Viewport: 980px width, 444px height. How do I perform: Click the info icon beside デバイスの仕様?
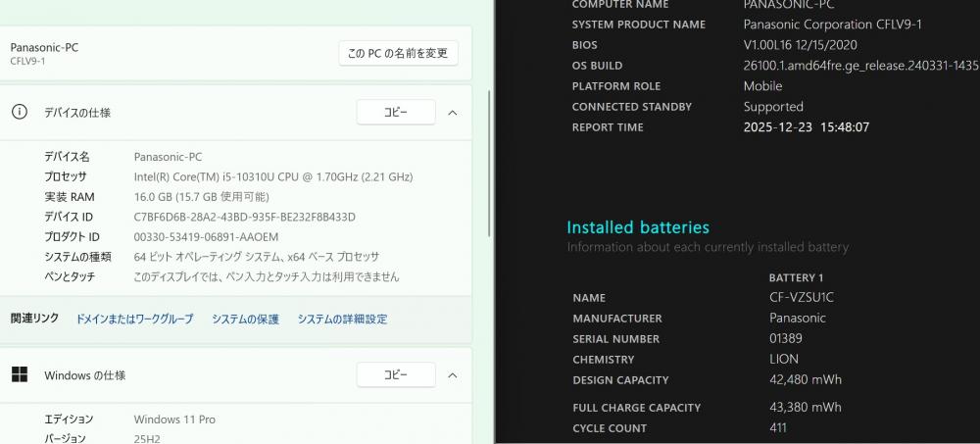(x=20, y=112)
